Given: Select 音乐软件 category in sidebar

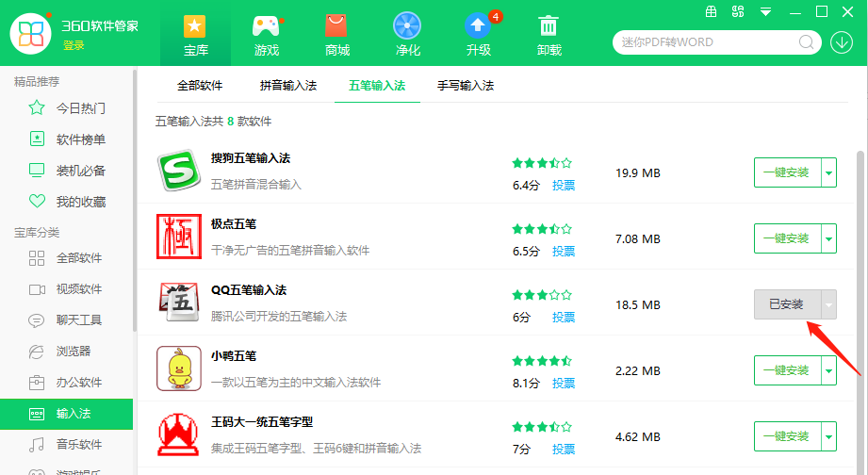Looking at the screenshot, I should pos(66,445).
